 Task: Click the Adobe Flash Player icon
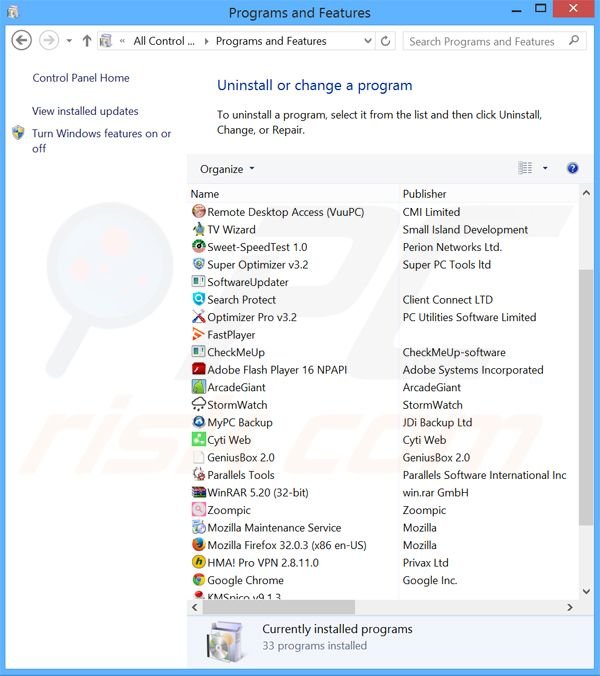(x=199, y=369)
